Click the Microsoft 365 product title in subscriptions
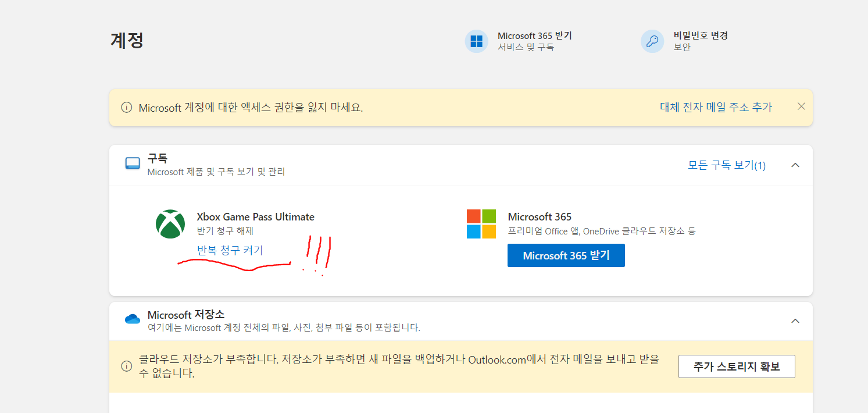Screen dimensions: 868x413 (540, 217)
